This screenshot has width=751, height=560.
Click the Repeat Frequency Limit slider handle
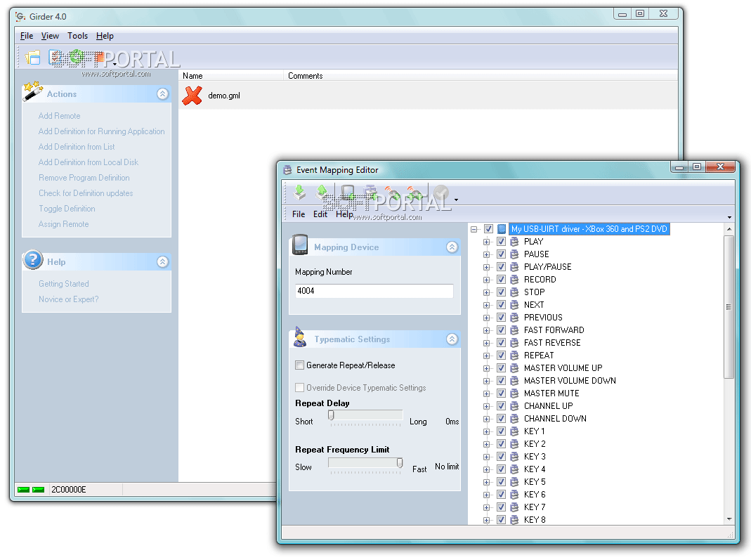click(400, 463)
